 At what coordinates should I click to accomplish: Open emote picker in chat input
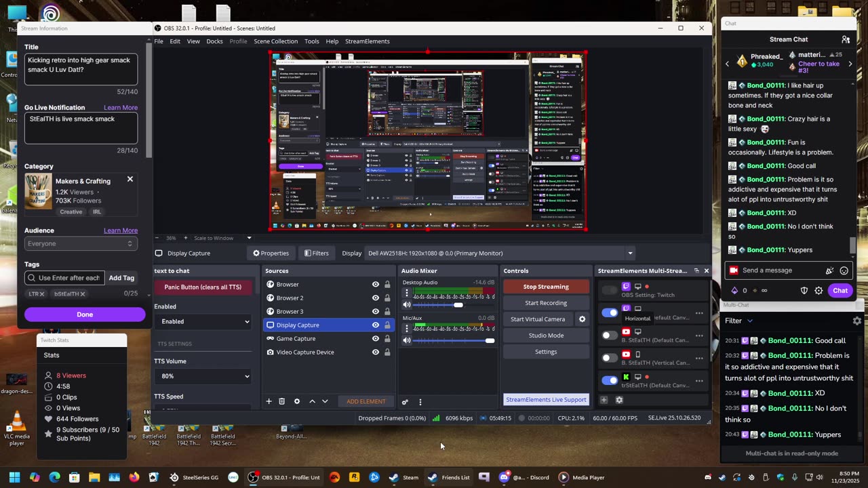point(844,270)
